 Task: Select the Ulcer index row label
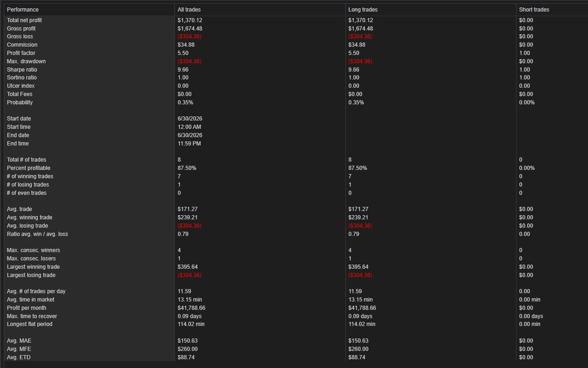pos(21,86)
